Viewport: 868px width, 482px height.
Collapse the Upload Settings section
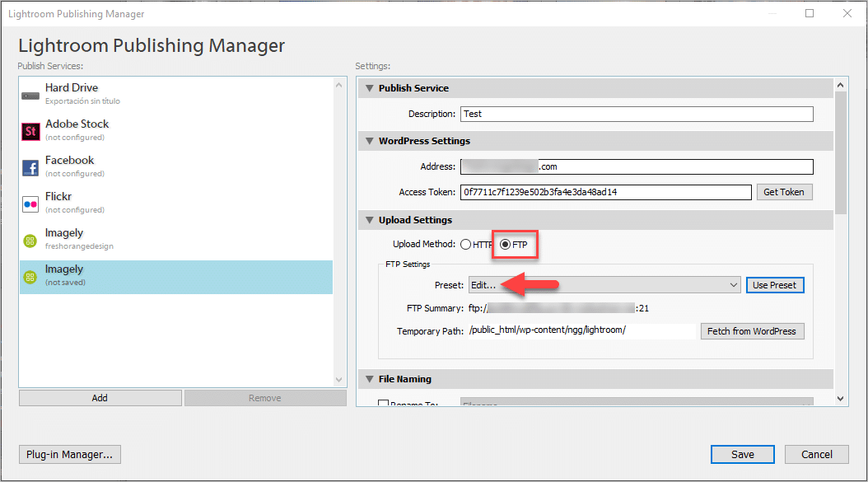coord(370,220)
